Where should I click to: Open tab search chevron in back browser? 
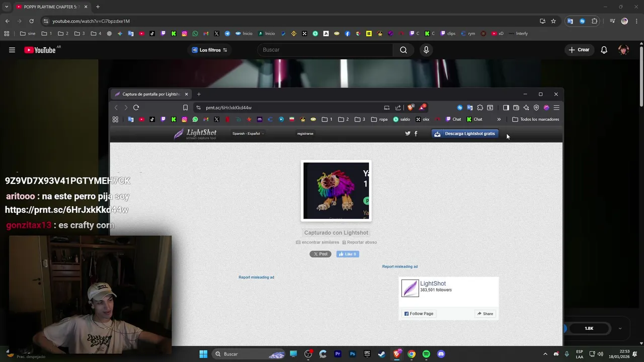pyautogui.click(x=6, y=7)
